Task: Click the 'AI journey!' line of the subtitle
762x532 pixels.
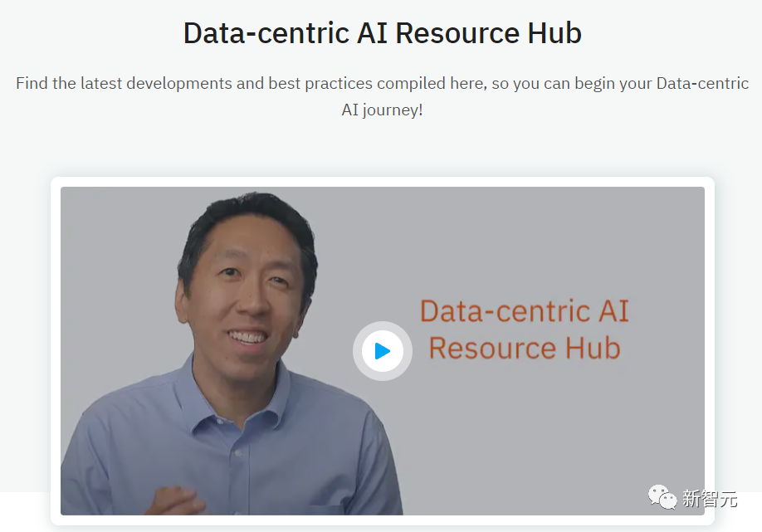Action: [x=383, y=110]
